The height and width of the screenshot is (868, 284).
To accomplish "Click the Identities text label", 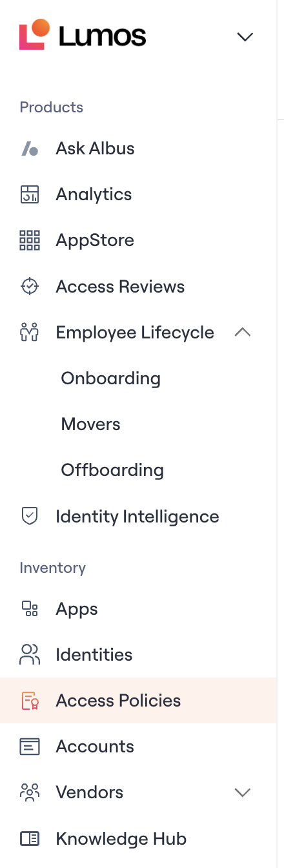I will pyautogui.click(x=94, y=655).
